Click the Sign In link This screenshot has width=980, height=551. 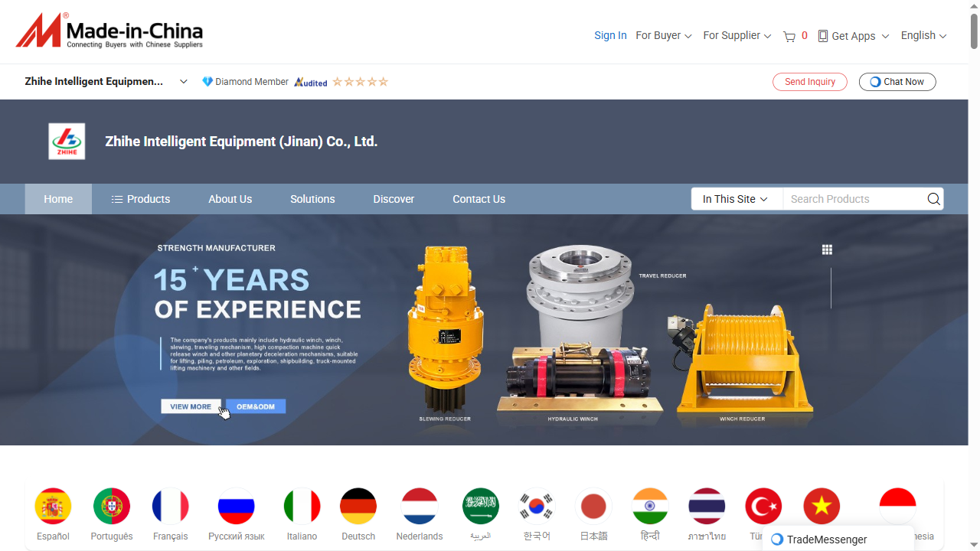610,36
